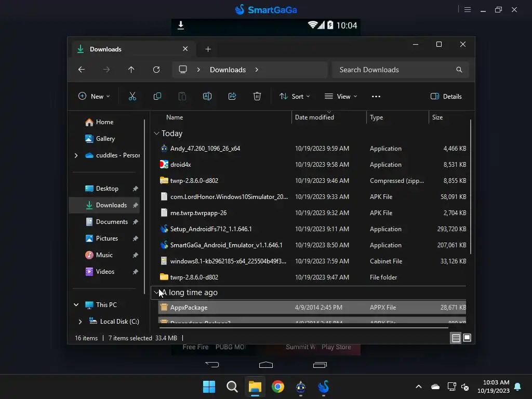532x399 pixels.
Task: Open File Explorer from the taskbar
Action: point(255,387)
